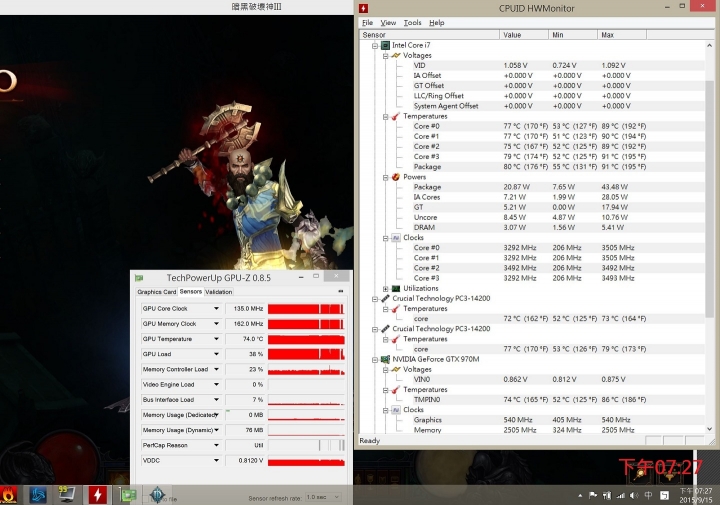Open the View menu in HWMonitor
The image size is (720, 505).
coord(388,22)
